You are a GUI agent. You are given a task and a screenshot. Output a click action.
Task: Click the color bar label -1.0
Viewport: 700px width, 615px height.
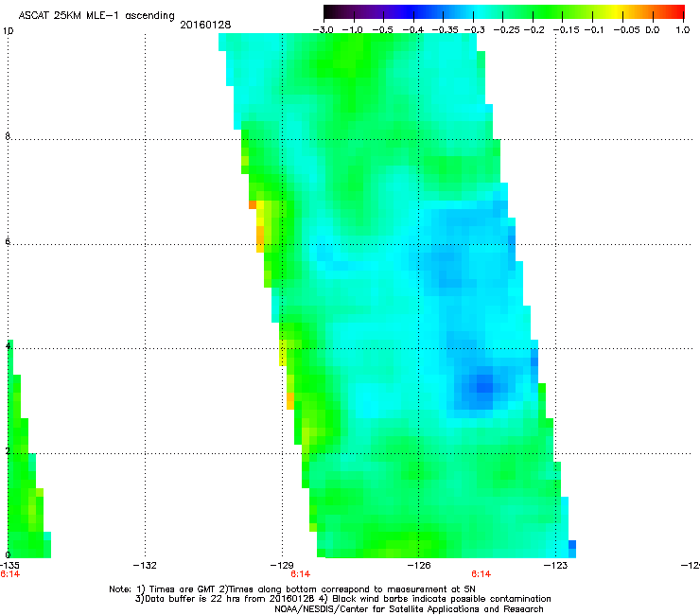[352, 30]
